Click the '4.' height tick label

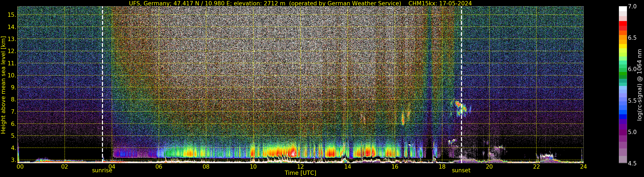tap(13, 148)
